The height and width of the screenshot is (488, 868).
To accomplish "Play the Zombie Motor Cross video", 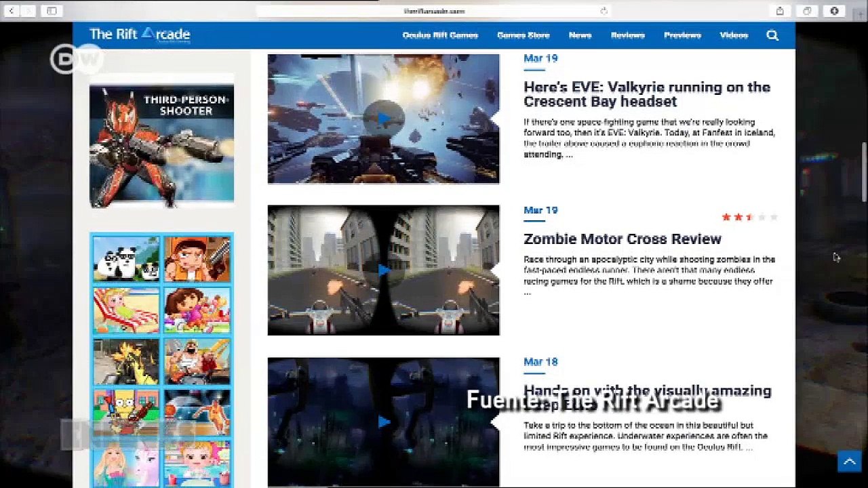I will [384, 270].
